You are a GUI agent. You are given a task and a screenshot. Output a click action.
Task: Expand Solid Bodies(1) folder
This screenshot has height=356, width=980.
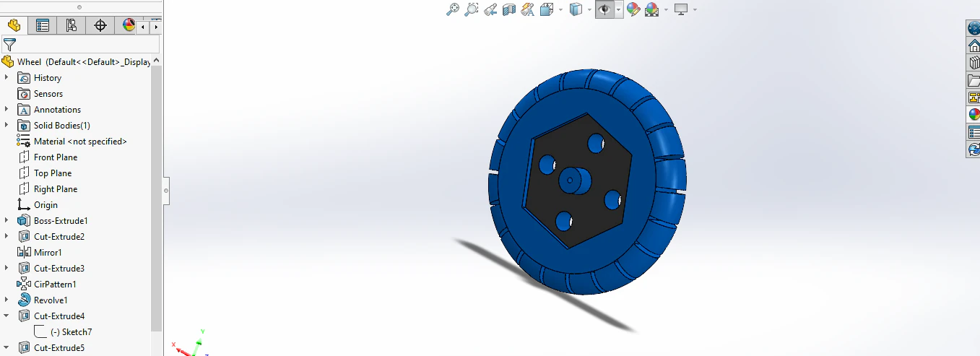pyautogui.click(x=6, y=125)
